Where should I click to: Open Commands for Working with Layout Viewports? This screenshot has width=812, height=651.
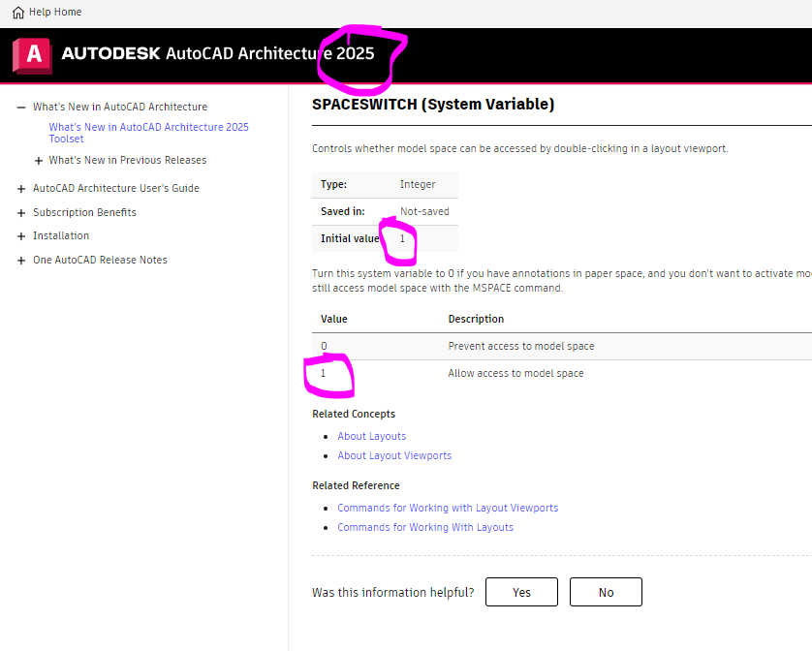click(448, 508)
